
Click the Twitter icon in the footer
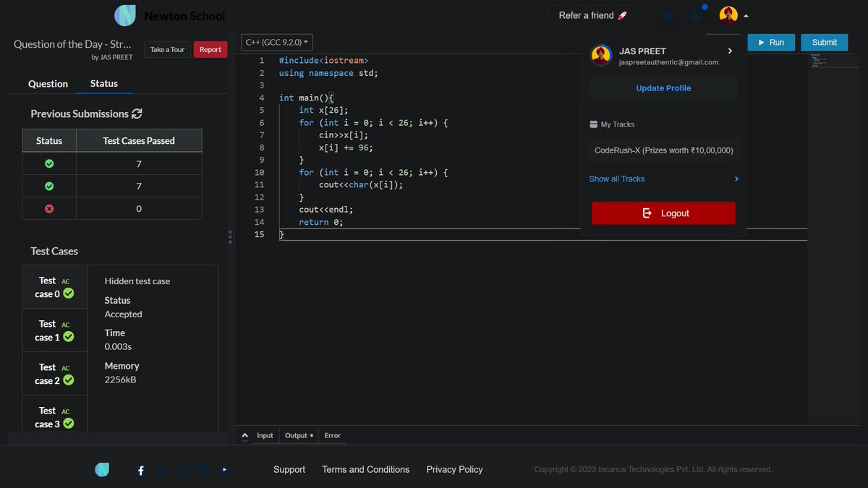tap(161, 470)
